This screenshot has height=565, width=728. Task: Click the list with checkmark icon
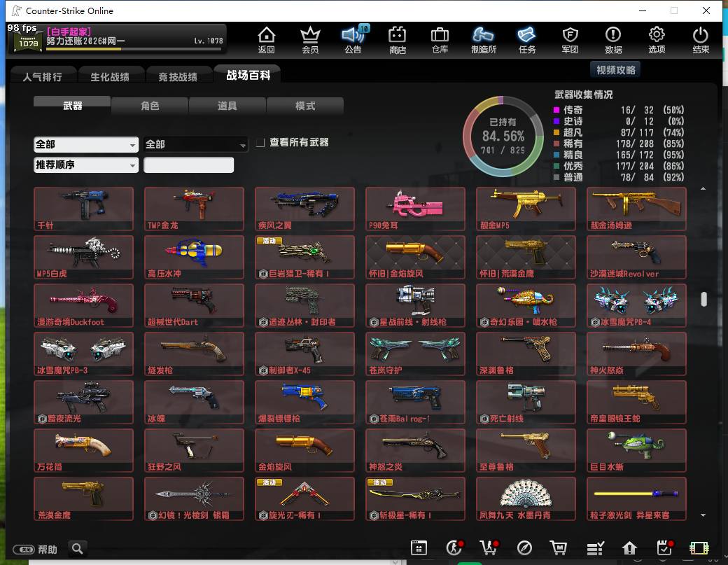click(x=595, y=547)
